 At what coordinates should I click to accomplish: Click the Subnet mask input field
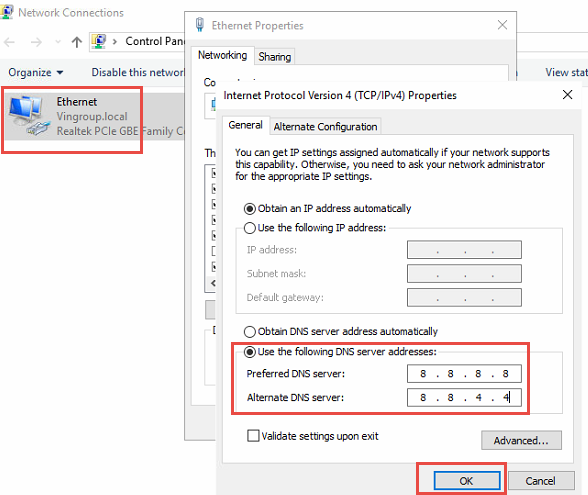tap(464, 273)
